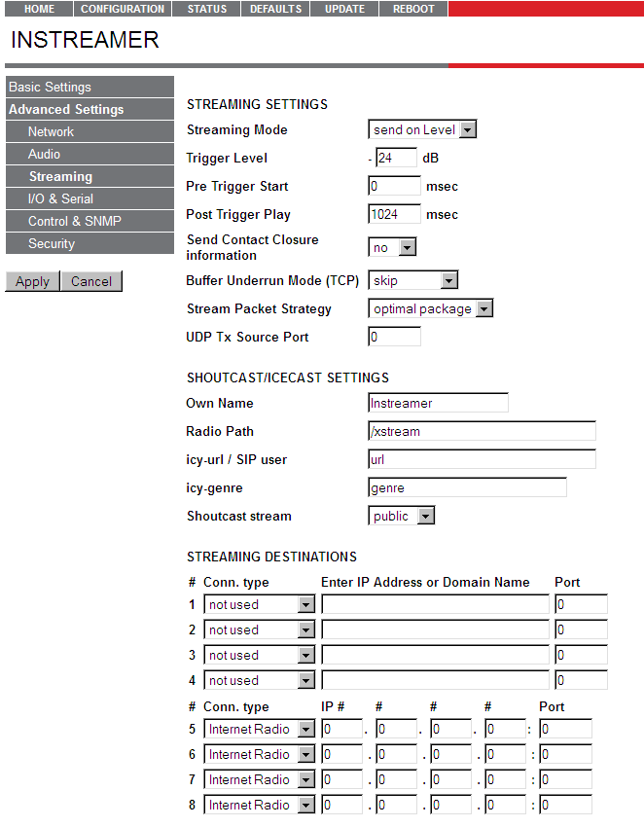Focus the Radio Path text field
The height and width of the screenshot is (827, 644).
[482, 432]
